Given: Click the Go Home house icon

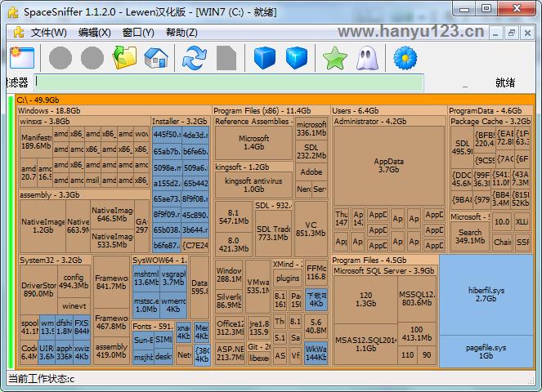Looking at the screenshot, I should click(x=155, y=58).
